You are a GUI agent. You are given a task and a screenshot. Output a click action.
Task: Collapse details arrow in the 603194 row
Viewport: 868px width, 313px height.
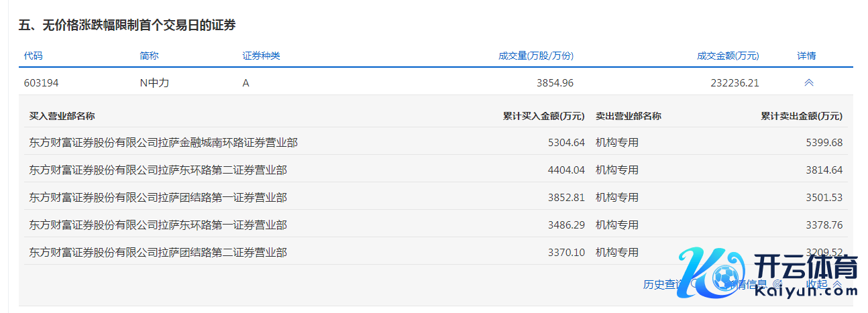point(808,83)
